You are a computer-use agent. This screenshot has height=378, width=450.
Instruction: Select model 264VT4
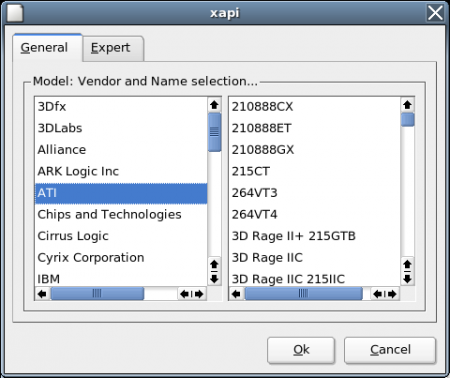coord(314,214)
